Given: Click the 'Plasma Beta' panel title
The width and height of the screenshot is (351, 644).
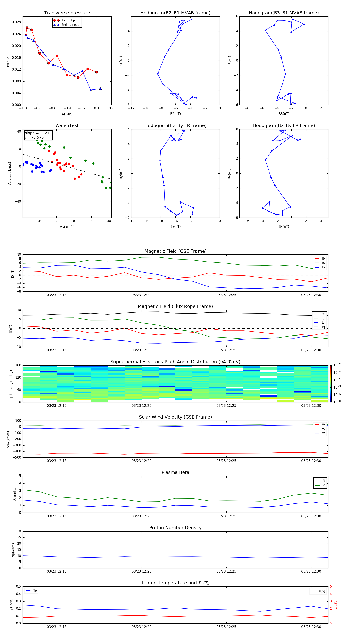Looking at the screenshot, I should pos(175,472).
